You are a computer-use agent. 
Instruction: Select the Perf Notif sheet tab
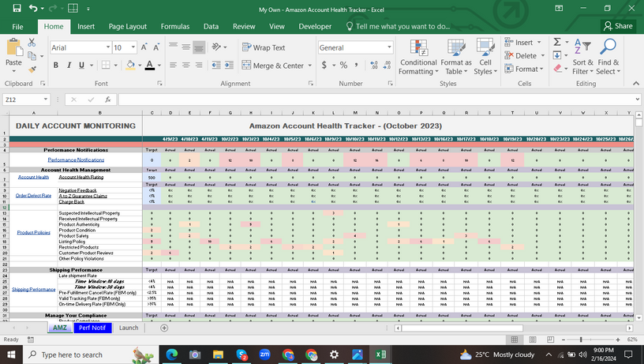pos(92,328)
